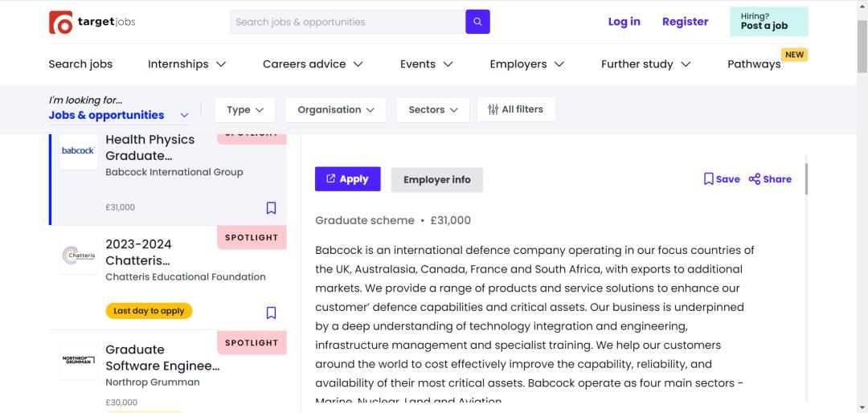Click the targetjobs logo

92,22
